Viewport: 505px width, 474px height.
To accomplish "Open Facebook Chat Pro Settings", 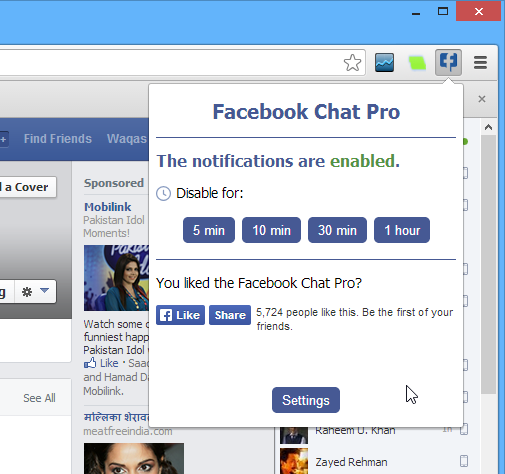I will pyautogui.click(x=306, y=400).
